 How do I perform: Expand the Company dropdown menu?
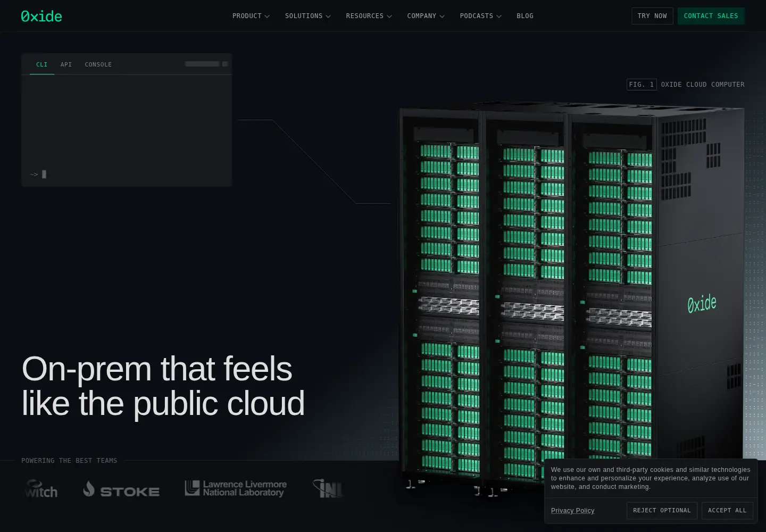(x=426, y=16)
